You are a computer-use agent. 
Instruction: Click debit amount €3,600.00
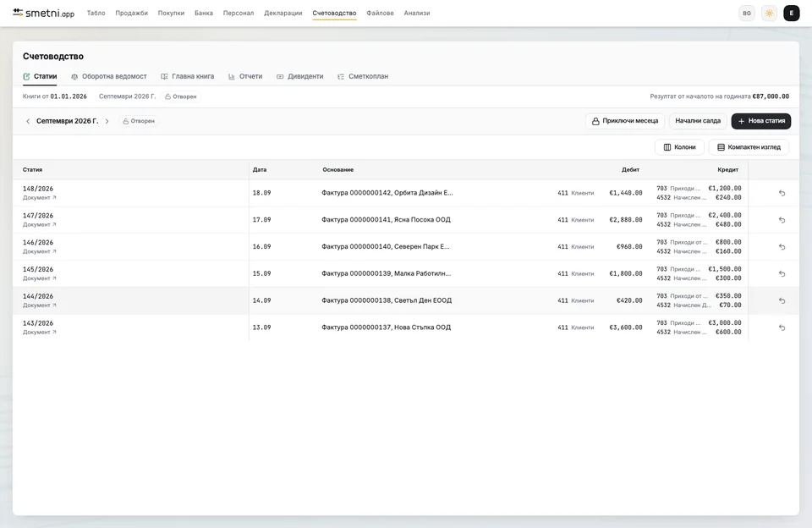(626, 327)
